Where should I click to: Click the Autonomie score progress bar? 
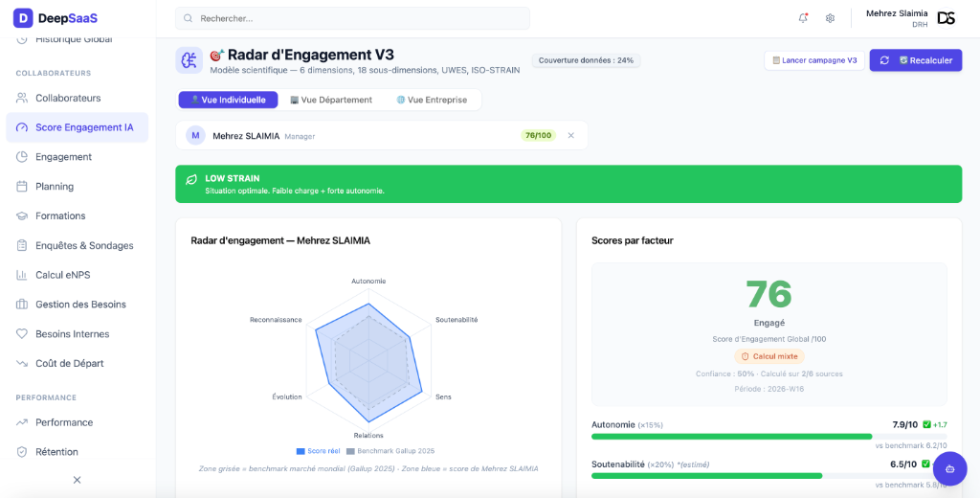click(768, 437)
